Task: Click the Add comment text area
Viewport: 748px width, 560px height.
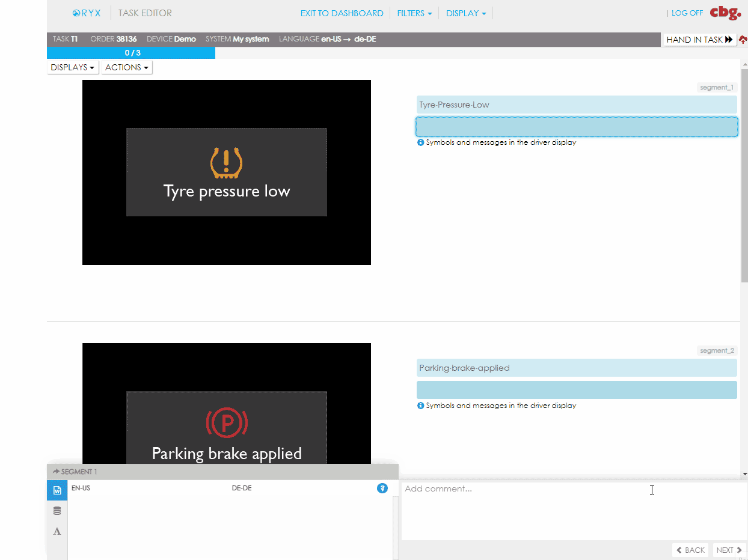Action: pos(574,511)
